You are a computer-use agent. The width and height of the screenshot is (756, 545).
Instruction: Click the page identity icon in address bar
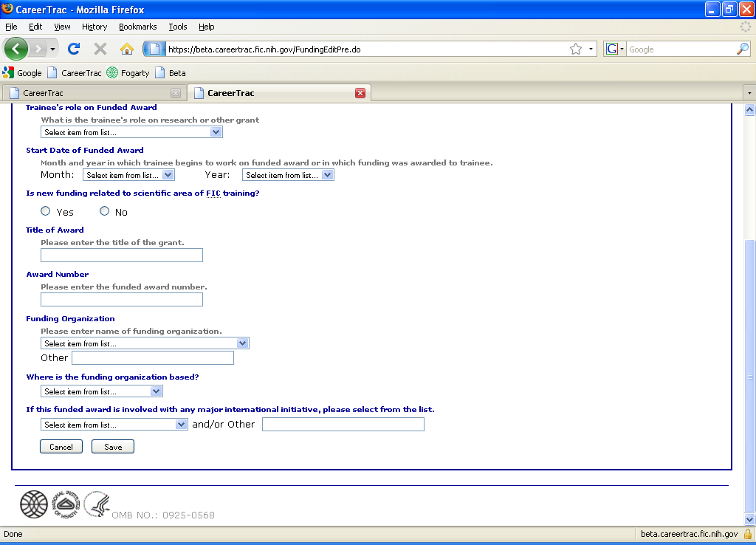154,49
